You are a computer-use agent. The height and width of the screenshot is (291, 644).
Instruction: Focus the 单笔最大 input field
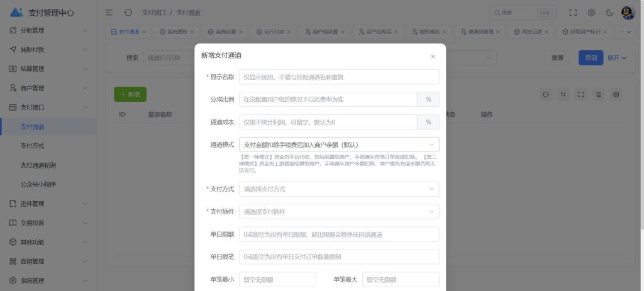(x=401, y=280)
